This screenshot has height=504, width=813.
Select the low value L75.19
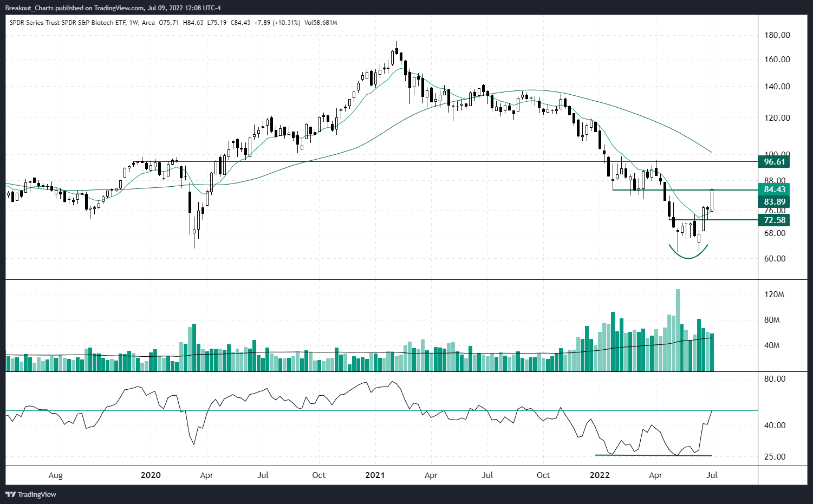pyautogui.click(x=217, y=23)
